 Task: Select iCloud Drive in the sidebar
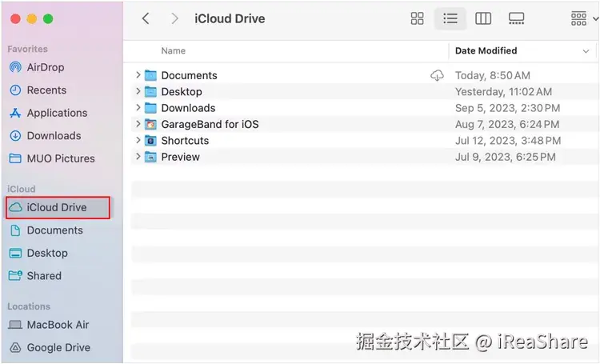[x=58, y=207]
